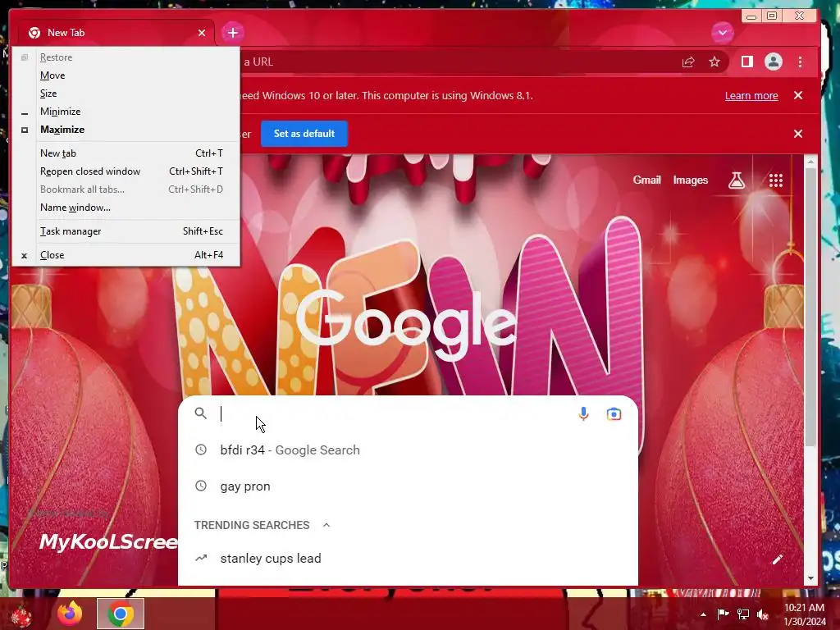The width and height of the screenshot is (840, 630).
Task: Open Search Labs flask icon
Action: coord(737,180)
